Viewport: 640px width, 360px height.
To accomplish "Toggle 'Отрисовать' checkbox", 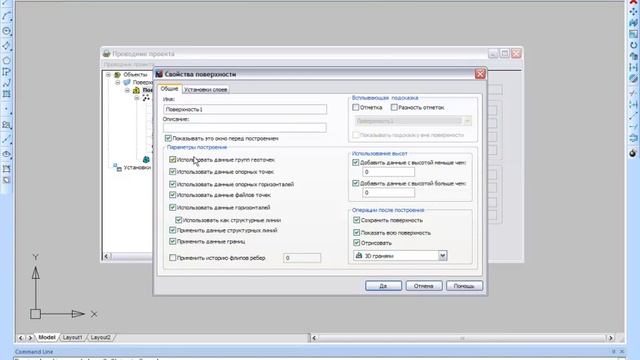I will 356,243.
